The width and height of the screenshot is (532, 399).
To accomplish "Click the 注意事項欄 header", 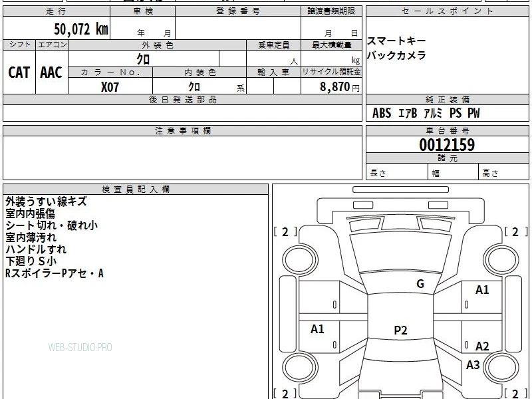I will click(x=182, y=130).
